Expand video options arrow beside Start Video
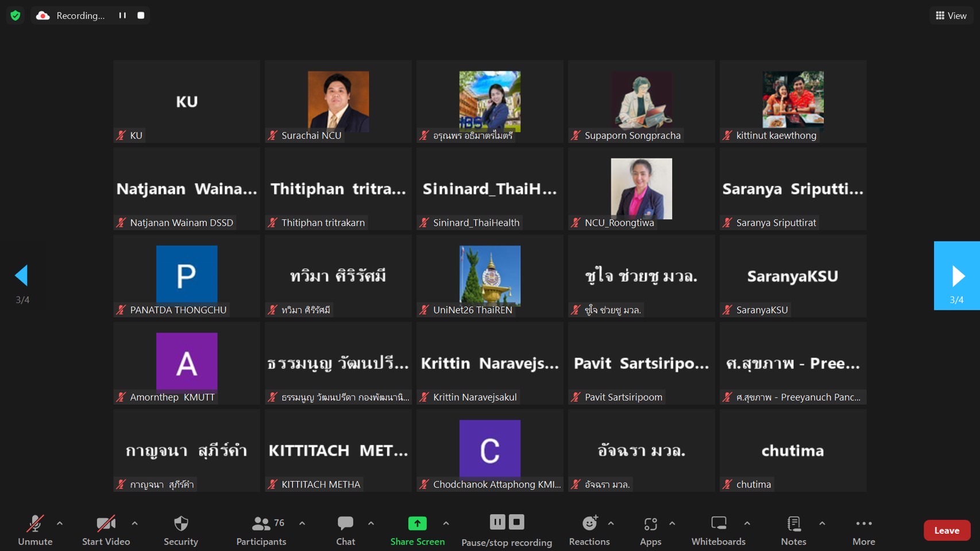The image size is (980, 551). [134, 523]
